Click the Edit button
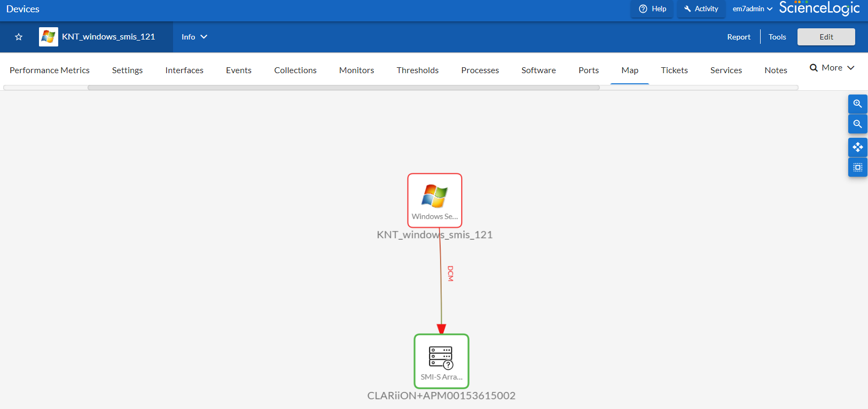 click(x=826, y=37)
